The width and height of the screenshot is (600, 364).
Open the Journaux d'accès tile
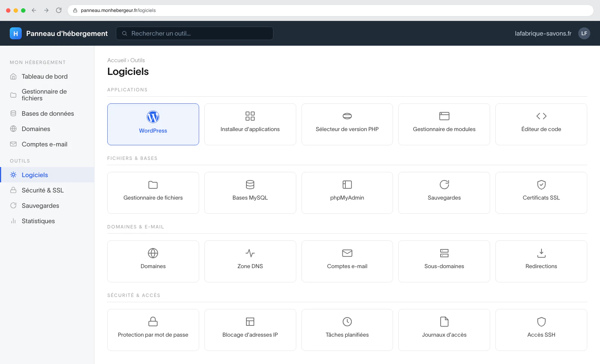click(x=444, y=330)
